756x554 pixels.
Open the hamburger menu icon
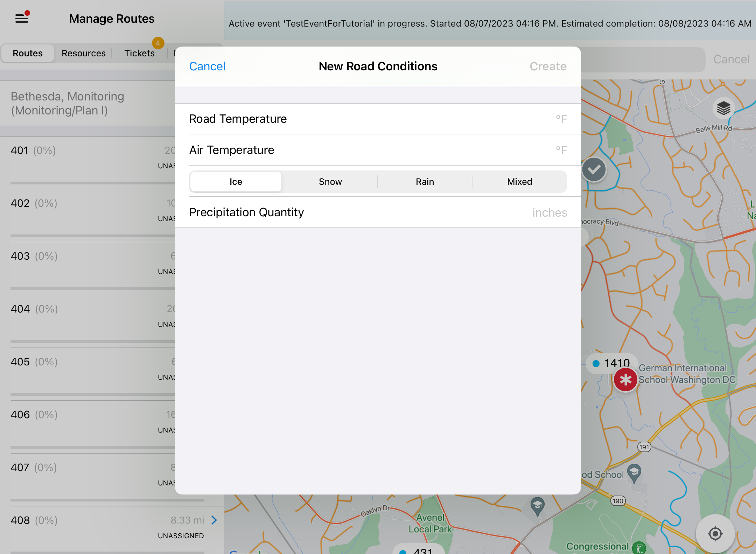[22, 18]
